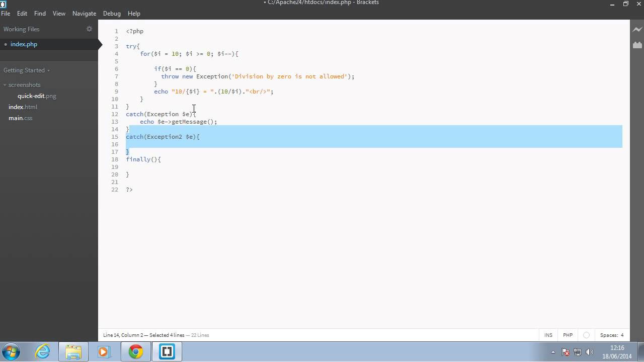Open File Explorer from taskbar
The width and height of the screenshot is (644, 362).
pos(73,351)
